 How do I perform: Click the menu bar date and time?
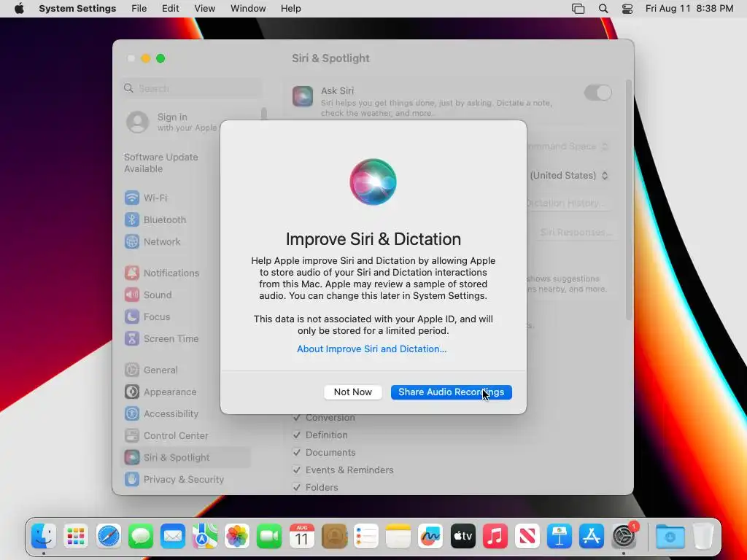coord(689,9)
